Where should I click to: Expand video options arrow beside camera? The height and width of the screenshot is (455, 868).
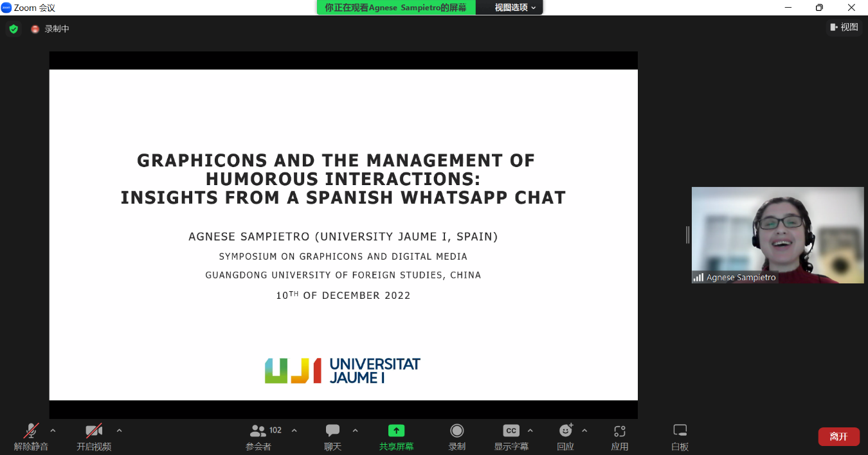tap(119, 431)
